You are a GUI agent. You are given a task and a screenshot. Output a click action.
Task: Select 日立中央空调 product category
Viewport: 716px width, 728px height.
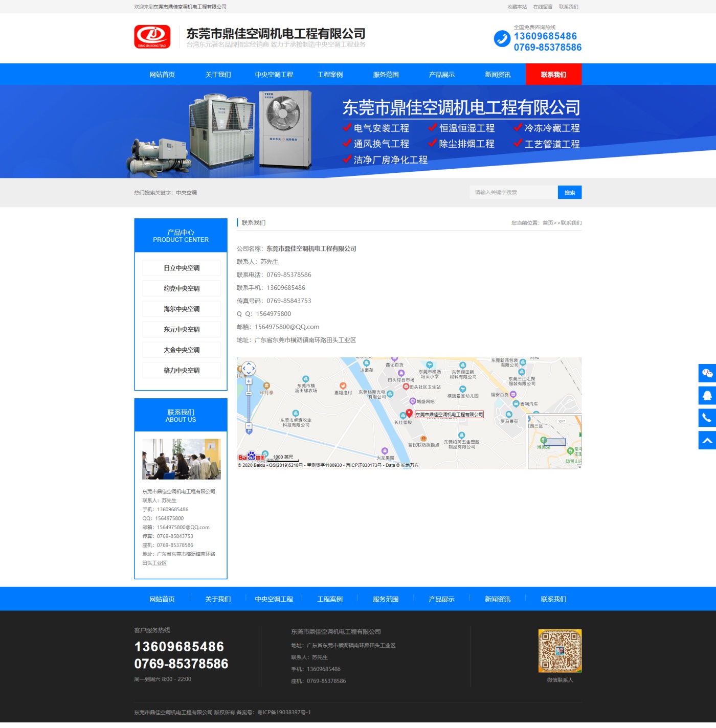[x=182, y=268]
